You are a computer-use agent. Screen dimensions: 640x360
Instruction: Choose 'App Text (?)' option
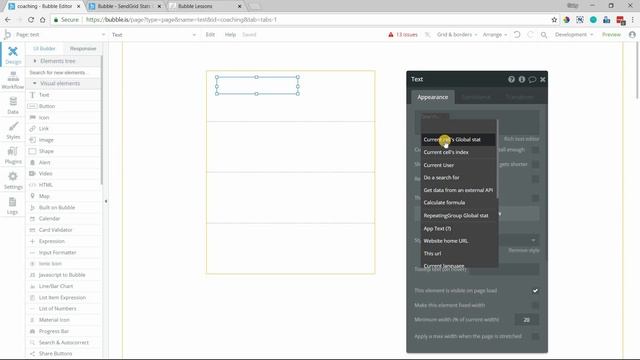pos(459,229)
